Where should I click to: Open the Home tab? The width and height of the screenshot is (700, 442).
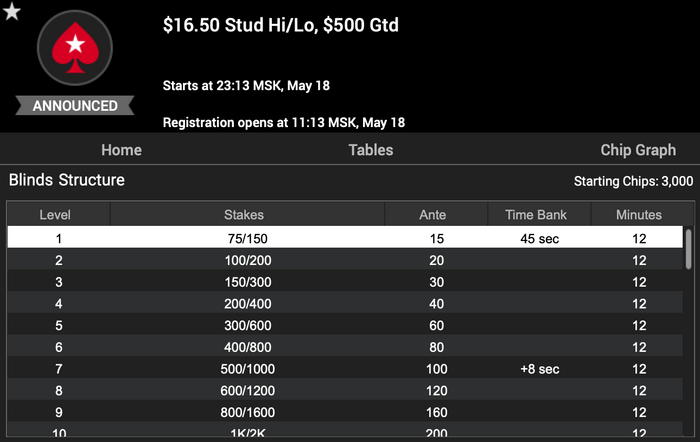coord(121,150)
